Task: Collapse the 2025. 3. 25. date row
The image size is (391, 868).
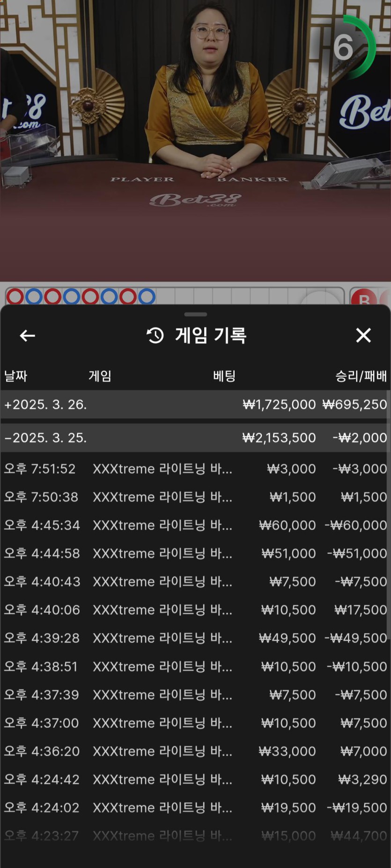Action: click(x=45, y=438)
